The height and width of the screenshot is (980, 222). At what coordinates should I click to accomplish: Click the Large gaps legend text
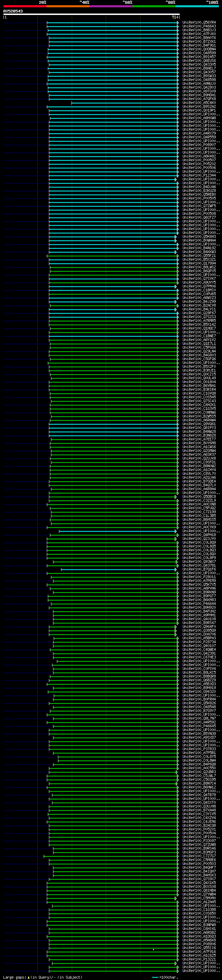(x=43, y=977)
